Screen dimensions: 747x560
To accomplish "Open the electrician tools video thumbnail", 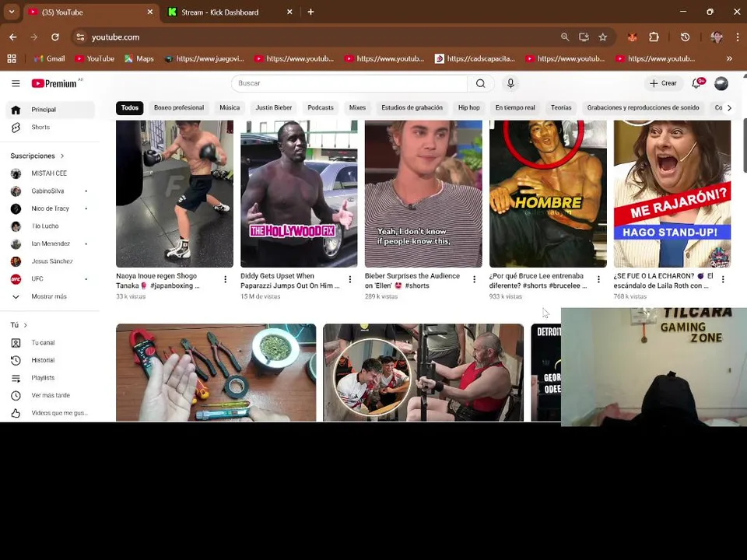I will 216,373.
